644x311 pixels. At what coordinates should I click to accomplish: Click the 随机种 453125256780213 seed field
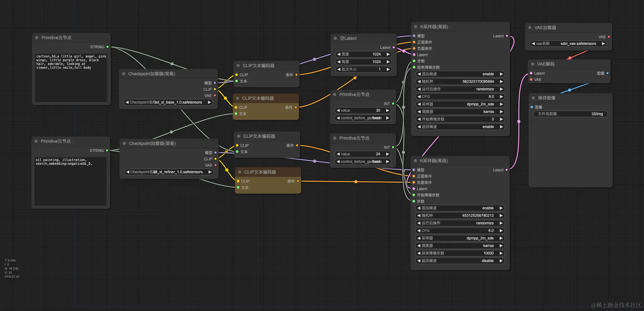(460, 216)
